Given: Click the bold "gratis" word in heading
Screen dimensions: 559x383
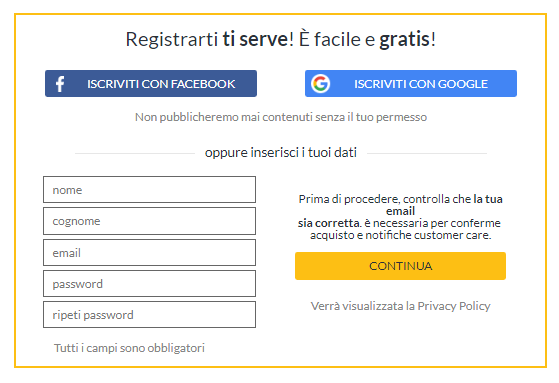Looking at the screenshot, I should pyautogui.click(x=404, y=39).
